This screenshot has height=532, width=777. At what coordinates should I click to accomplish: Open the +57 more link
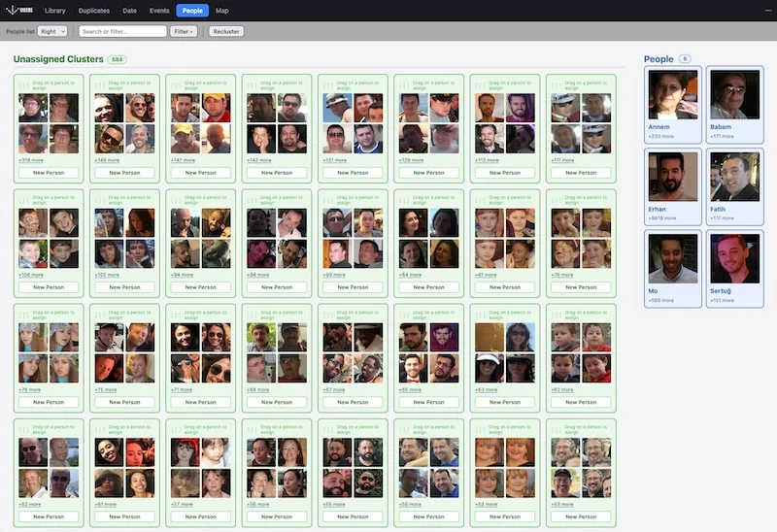point(182,504)
